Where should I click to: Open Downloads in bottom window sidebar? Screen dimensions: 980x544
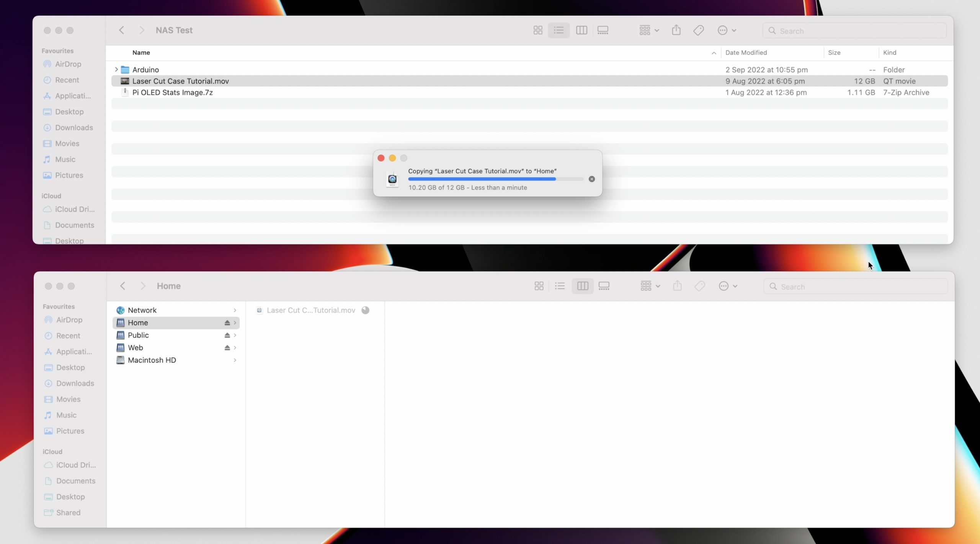pos(75,383)
